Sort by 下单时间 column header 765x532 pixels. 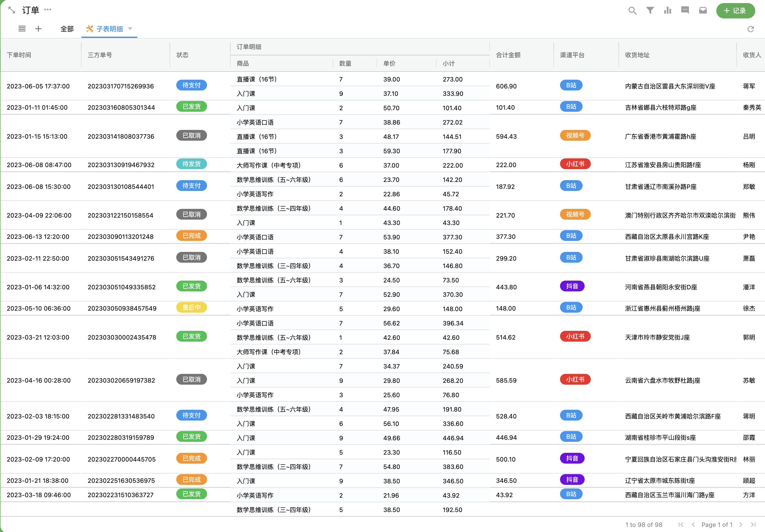tap(19, 55)
